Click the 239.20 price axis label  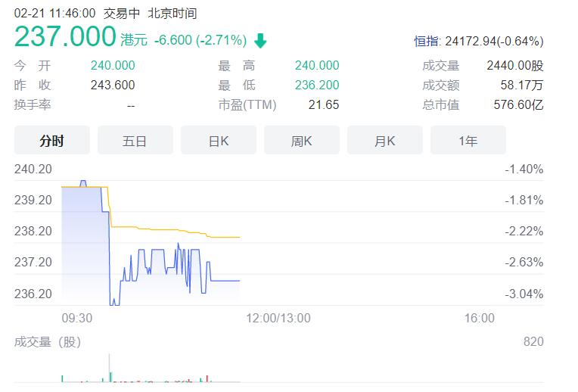pyautogui.click(x=33, y=201)
